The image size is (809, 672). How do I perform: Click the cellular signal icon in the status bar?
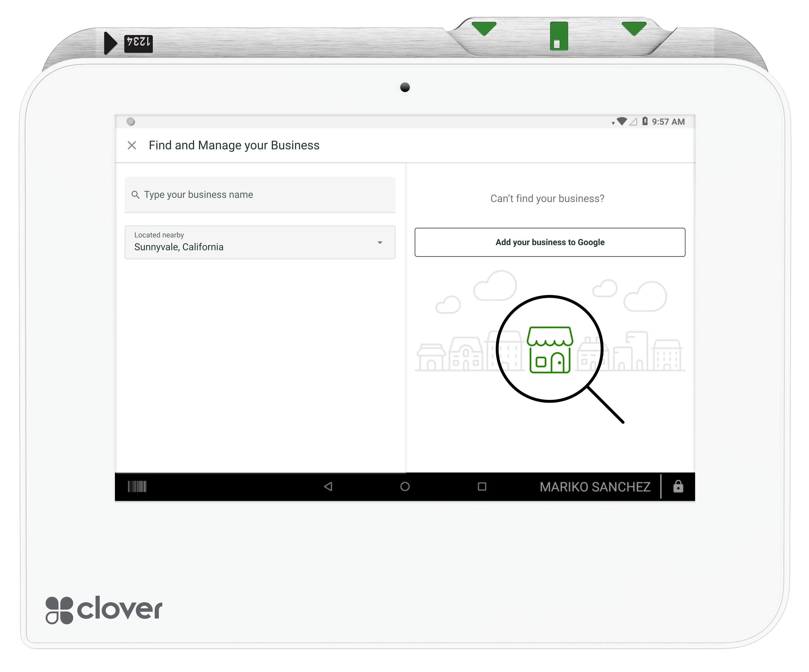pos(633,122)
